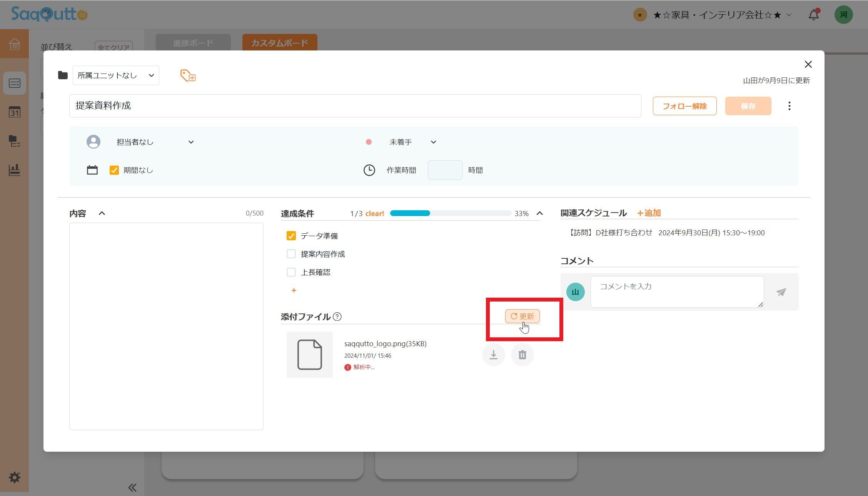This screenshot has height=496, width=868.
Task: Open the three-dot more options menu
Action: (x=789, y=106)
